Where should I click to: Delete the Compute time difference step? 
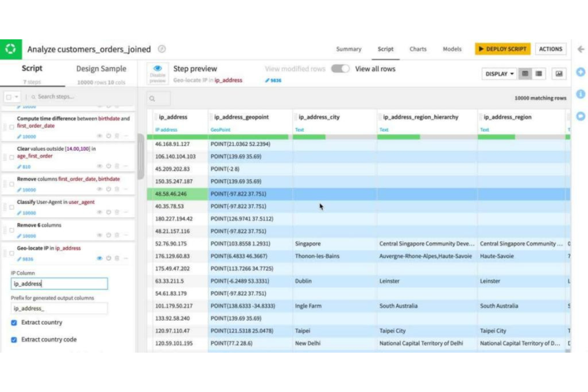[117, 136]
